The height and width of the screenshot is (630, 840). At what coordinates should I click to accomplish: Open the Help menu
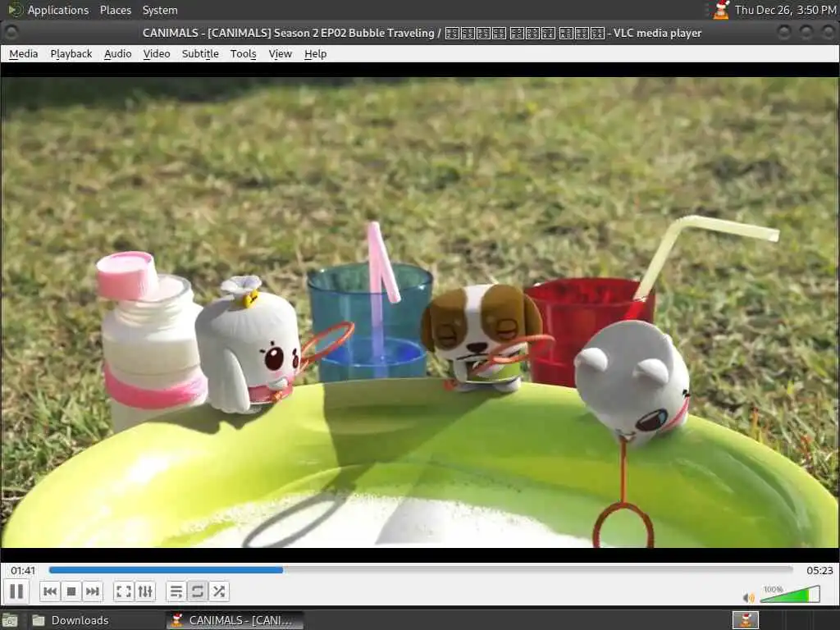click(x=316, y=53)
